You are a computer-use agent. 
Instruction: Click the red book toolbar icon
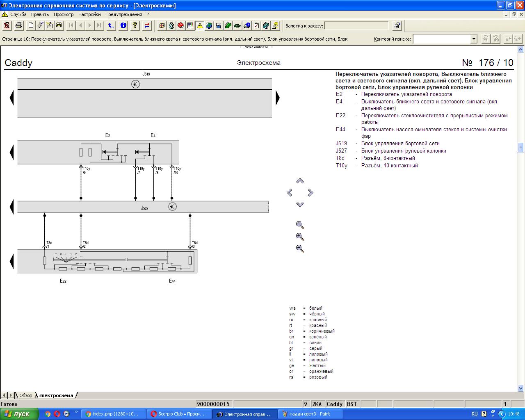[181, 25]
